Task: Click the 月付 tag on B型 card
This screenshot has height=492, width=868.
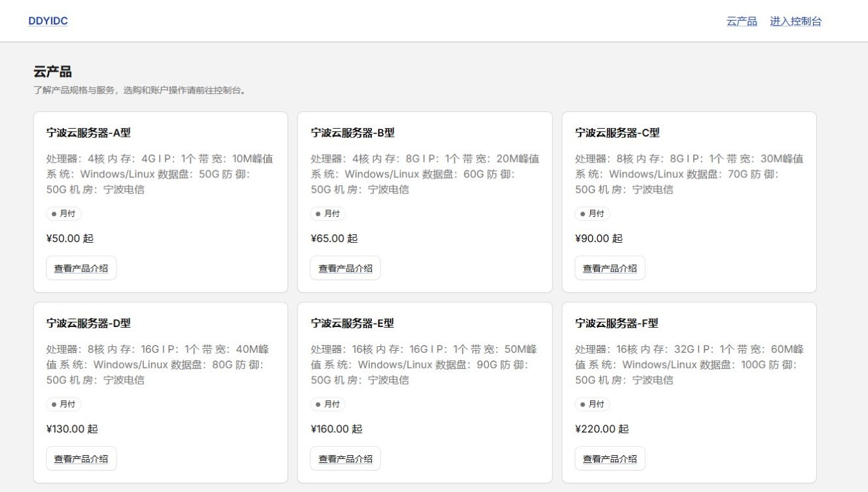Action: click(328, 214)
